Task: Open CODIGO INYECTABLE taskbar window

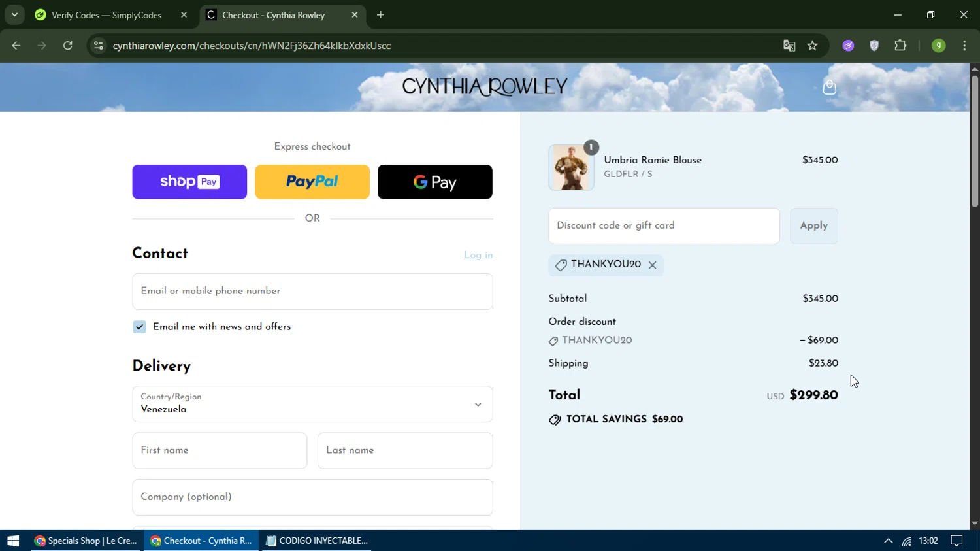Action: coord(317,541)
